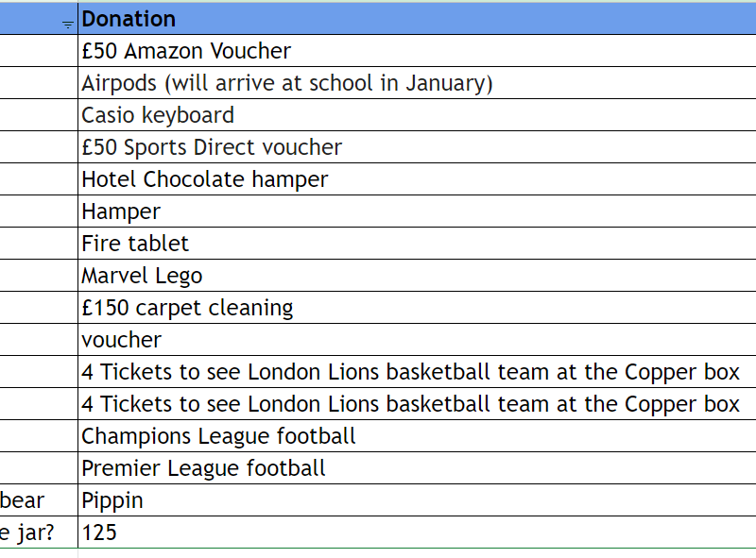
Task: Select the cell containing 125
Action: coord(416,533)
